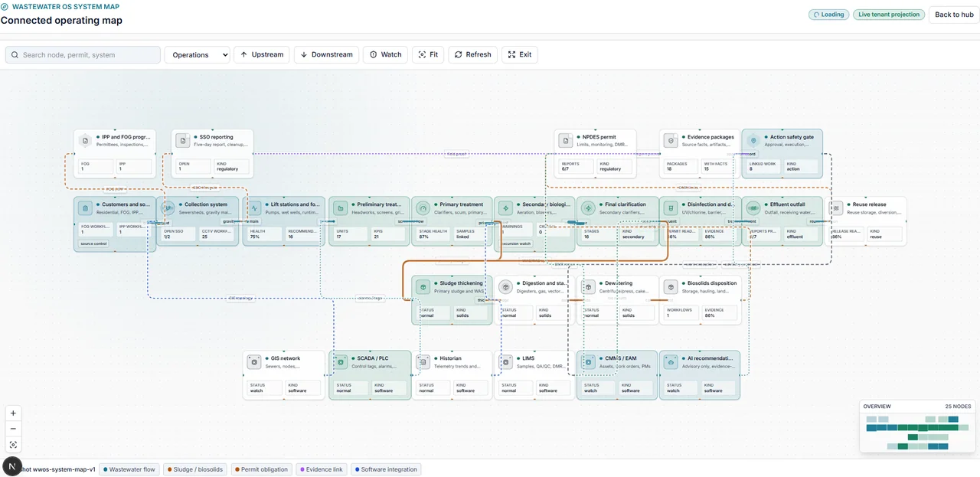The height and width of the screenshot is (477, 980).
Task: Go Back to hub
Action: coord(954,15)
